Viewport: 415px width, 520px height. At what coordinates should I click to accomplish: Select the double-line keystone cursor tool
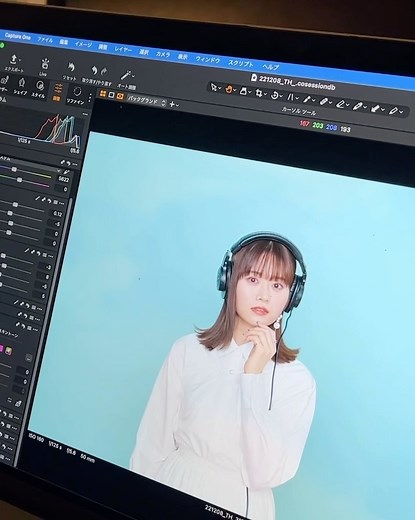tap(291, 97)
